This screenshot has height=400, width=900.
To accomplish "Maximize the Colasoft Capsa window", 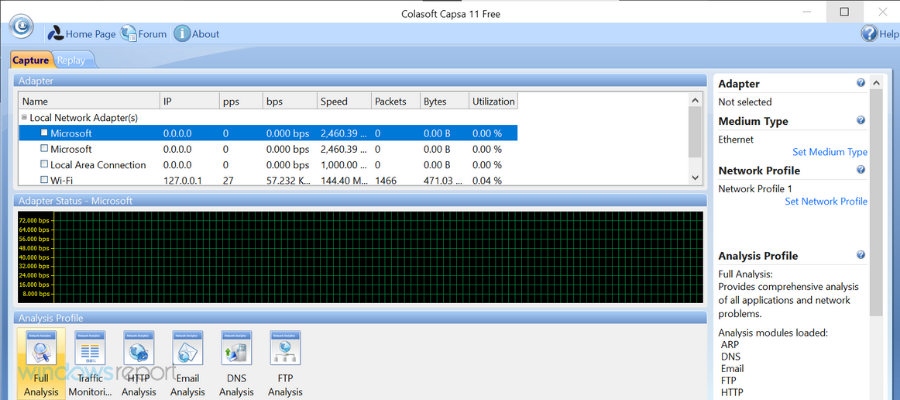I will coord(844,11).
